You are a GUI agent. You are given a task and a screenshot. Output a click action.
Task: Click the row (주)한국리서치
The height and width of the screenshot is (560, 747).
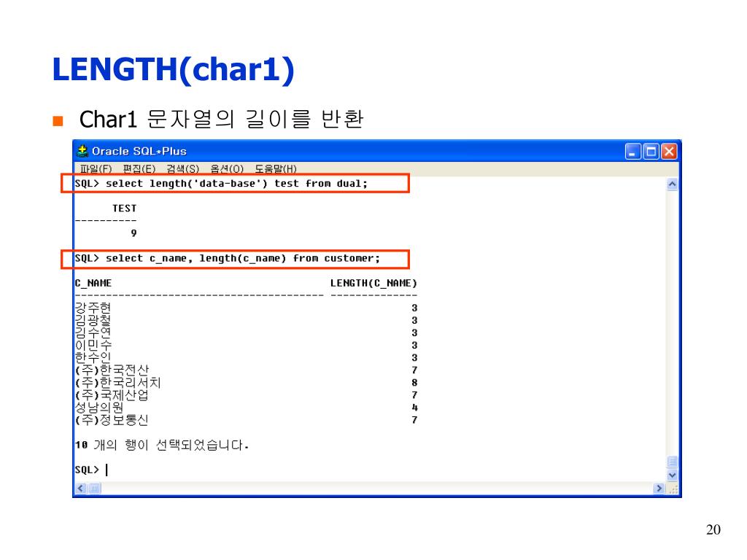pos(246,382)
